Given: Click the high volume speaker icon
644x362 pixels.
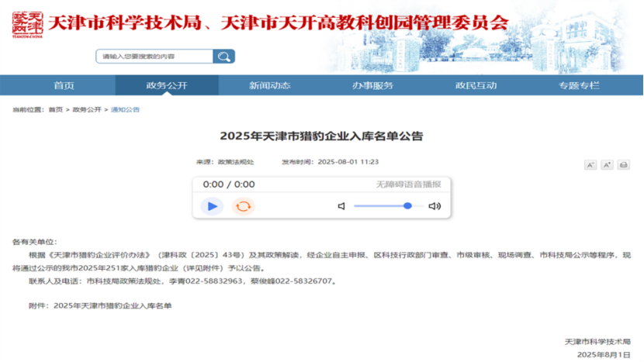Looking at the screenshot, I should pyautogui.click(x=435, y=206).
